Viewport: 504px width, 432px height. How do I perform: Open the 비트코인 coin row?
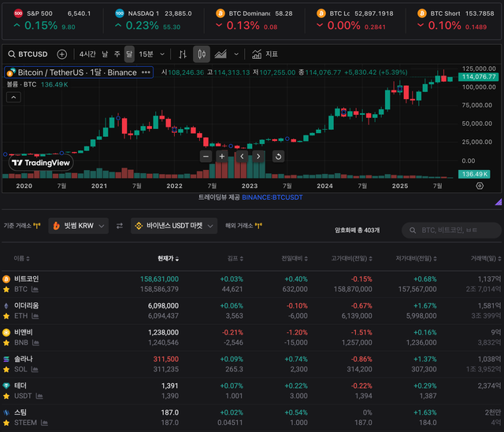(x=252, y=284)
